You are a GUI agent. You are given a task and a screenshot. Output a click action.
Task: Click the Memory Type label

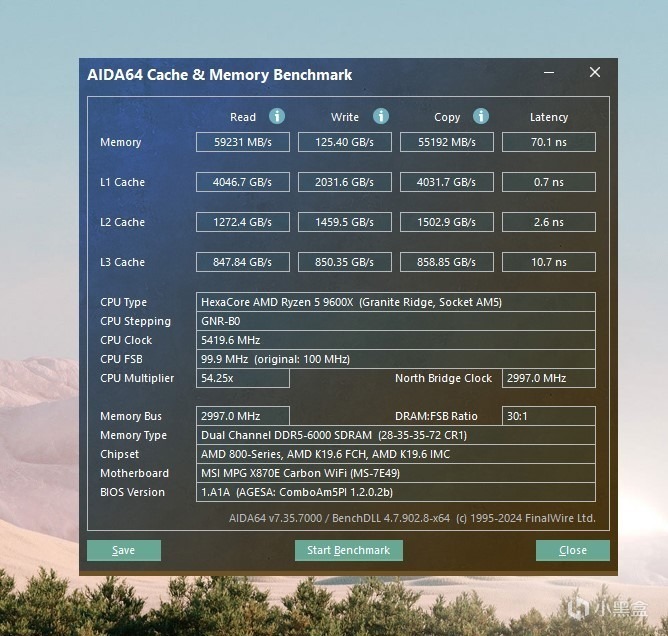click(x=133, y=436)
